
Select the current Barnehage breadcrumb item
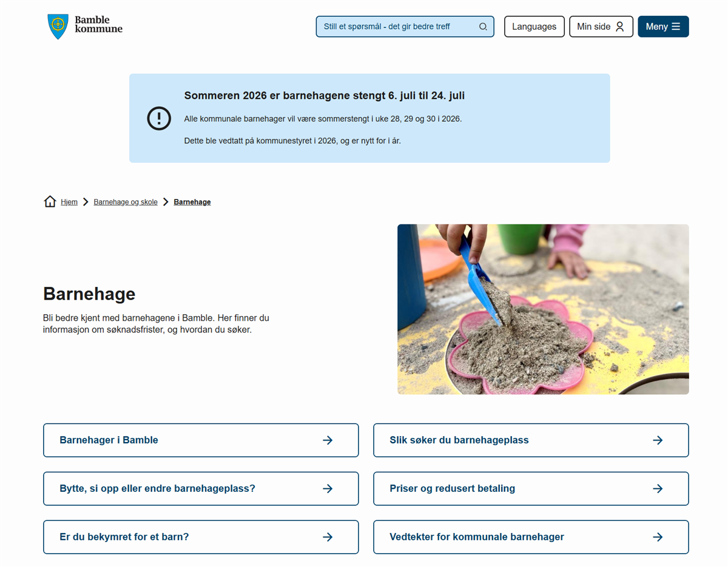coord(192,202)
